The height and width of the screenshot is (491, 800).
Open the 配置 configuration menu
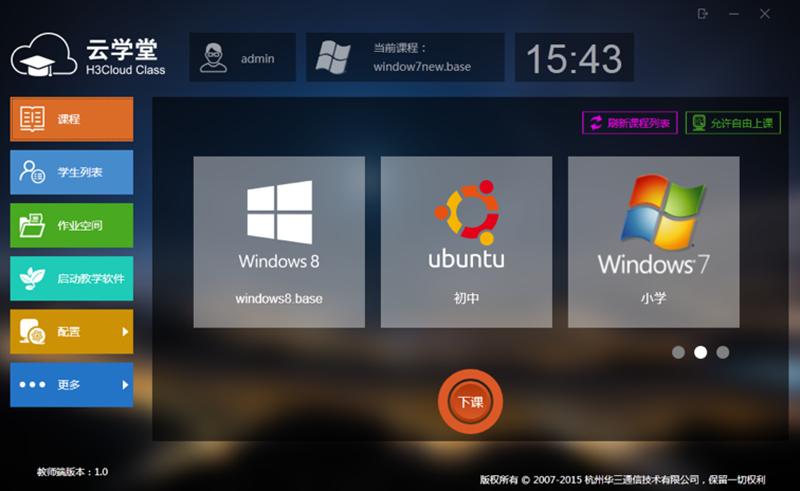click(x=71, y=331)
